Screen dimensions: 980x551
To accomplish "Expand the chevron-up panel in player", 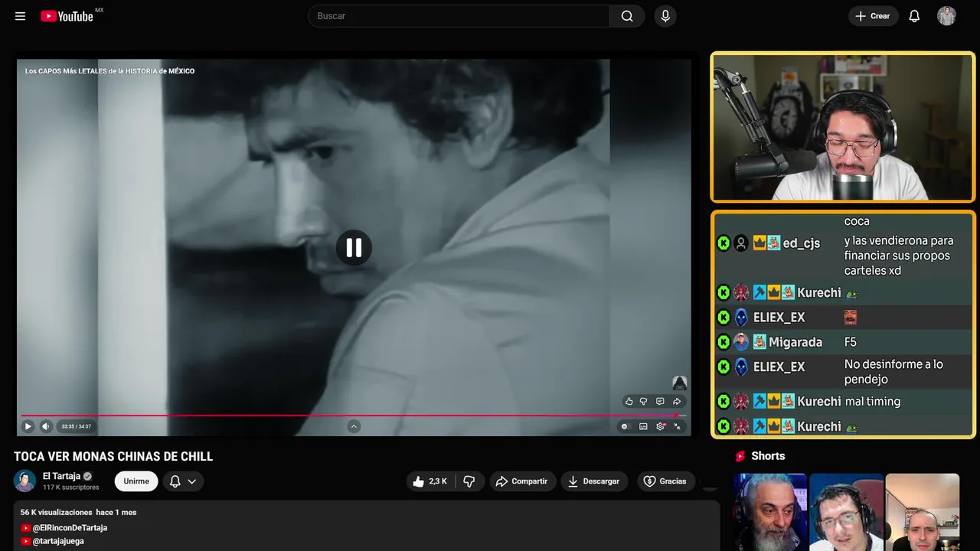I will 354,426.
